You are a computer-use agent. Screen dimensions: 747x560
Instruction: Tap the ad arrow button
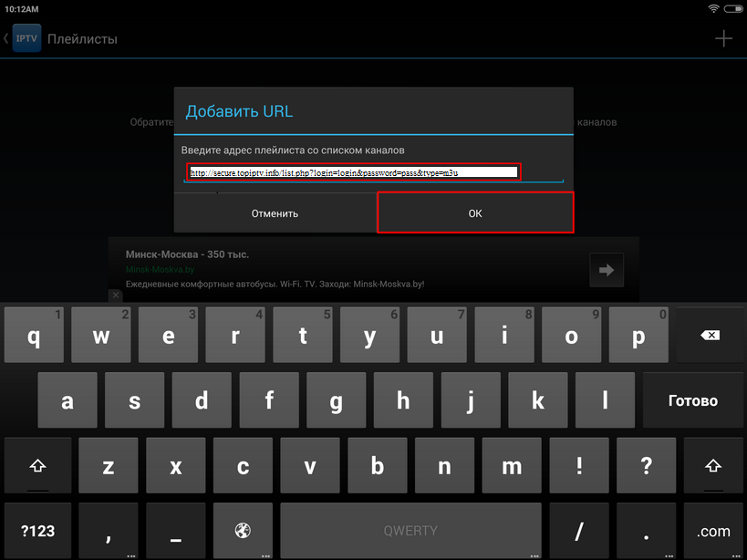(605, 269)
